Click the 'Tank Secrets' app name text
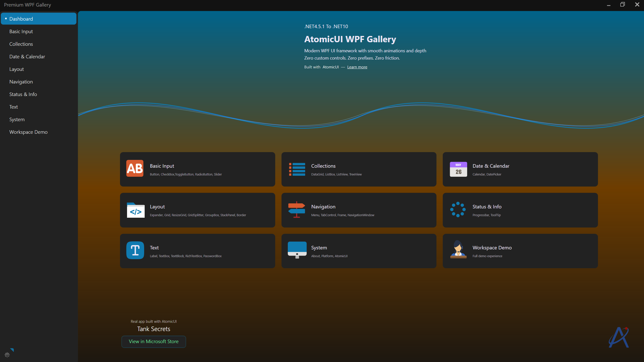644x362 pixels. [x=154, y=329]
